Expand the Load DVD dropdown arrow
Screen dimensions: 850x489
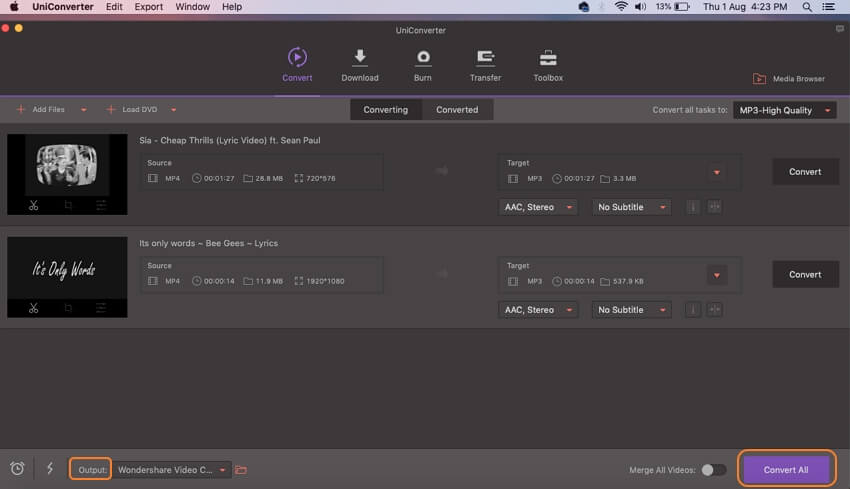pyautogui.click(x=173, y=110)
